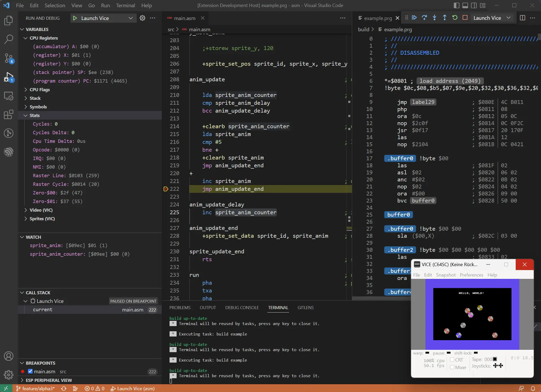Select the current stack frame in call stack

point(43,309)
